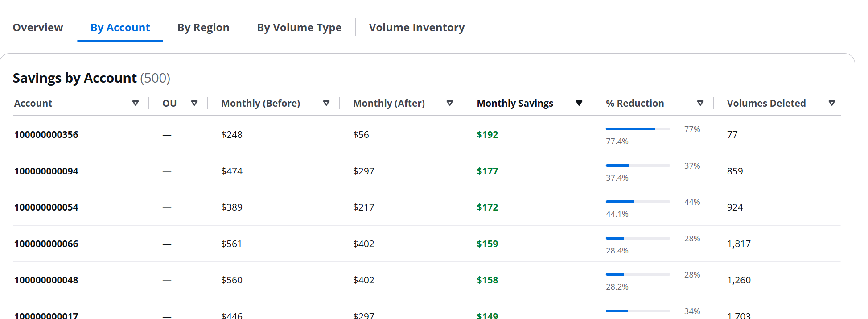Click the $192 monthly savings value

[487, 134]
